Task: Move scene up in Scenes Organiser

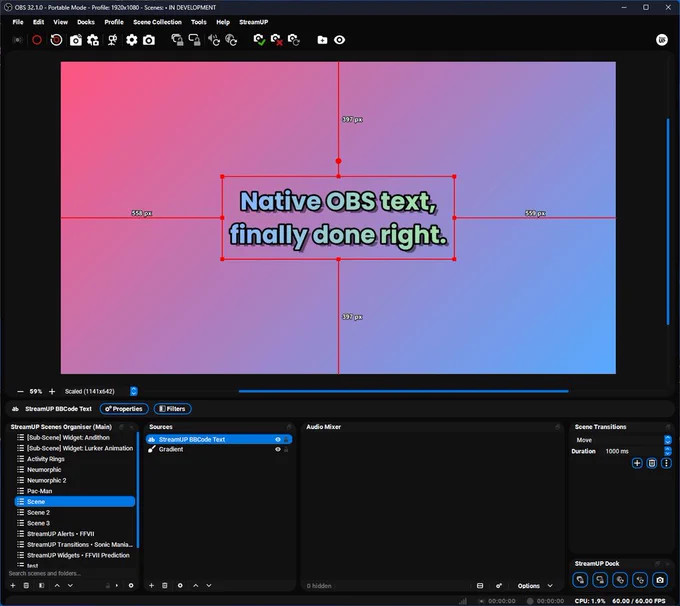Action: click(57, 585)
